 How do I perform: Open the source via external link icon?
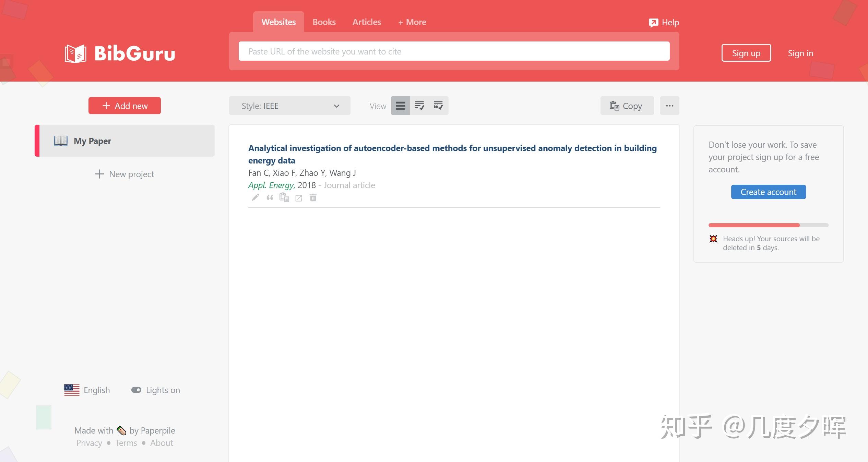click(x=299, y=198)
